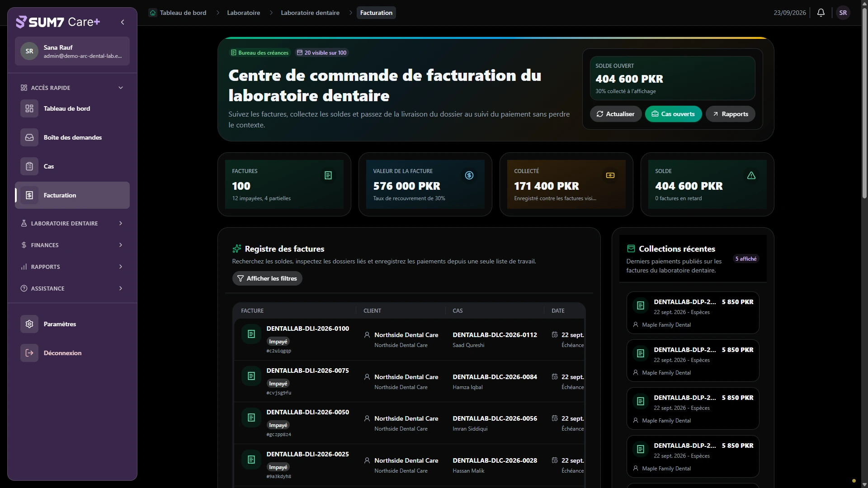
Task: Click the calendar icon in the DENTALLAB-DLC-2026-0112 row
Action: pyautogui.click(x=555, y=335)
